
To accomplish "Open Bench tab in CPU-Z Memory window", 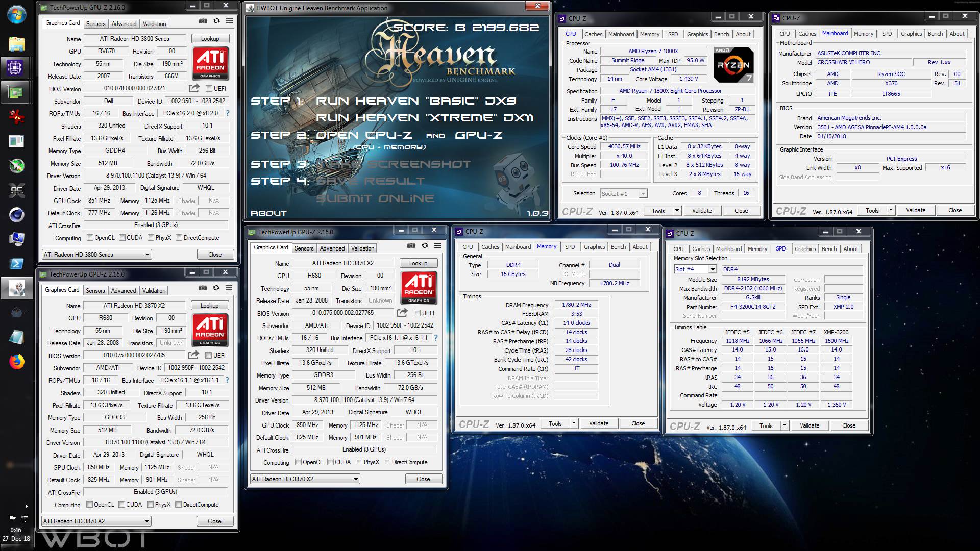I will coord(618,247).
